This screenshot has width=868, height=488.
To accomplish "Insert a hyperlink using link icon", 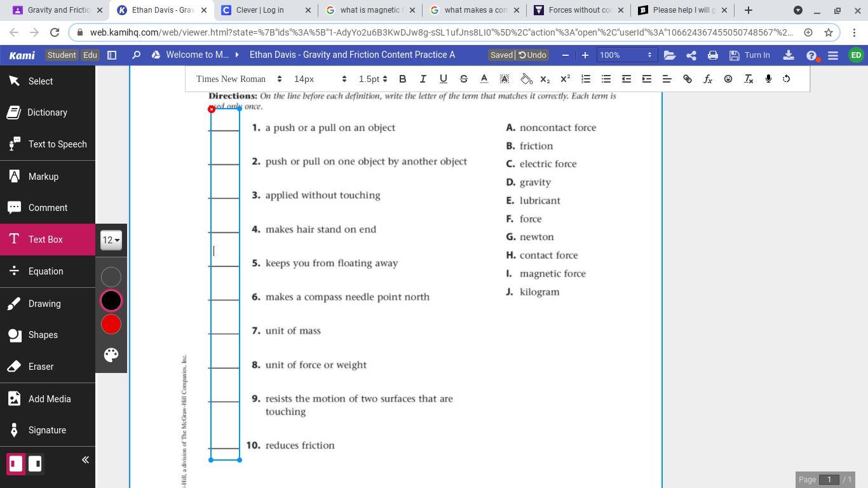I will coord(688,79).
